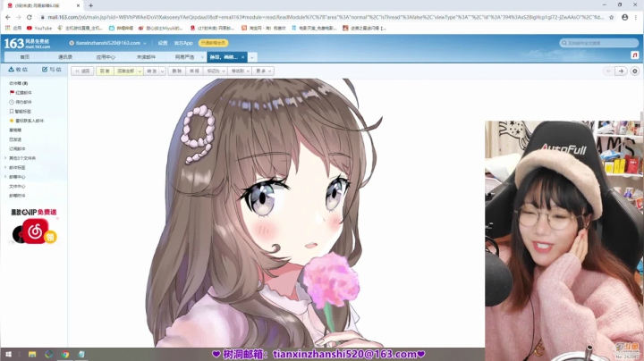
Task: Click the browser back arrow
Action: [x=8, y=17]
